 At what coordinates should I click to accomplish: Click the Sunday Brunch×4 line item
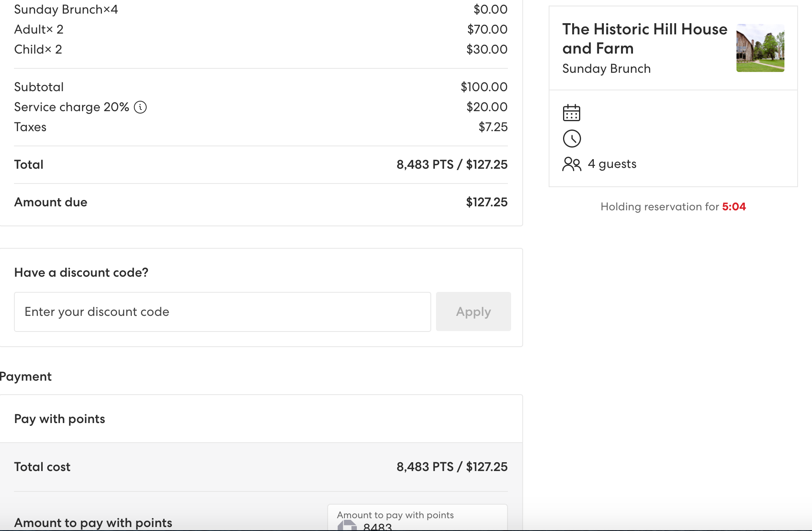tap(66, 10)
